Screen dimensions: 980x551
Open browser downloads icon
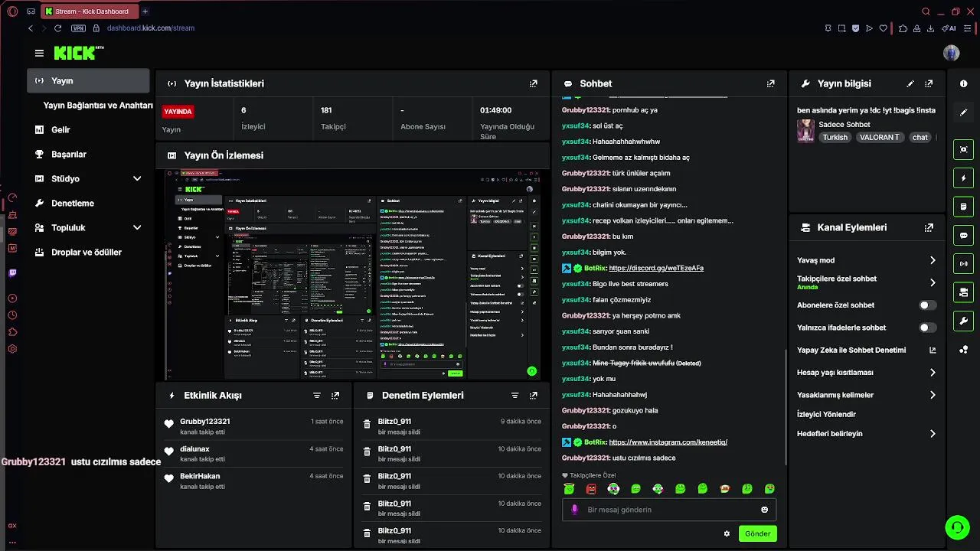(x=930, y=28)
